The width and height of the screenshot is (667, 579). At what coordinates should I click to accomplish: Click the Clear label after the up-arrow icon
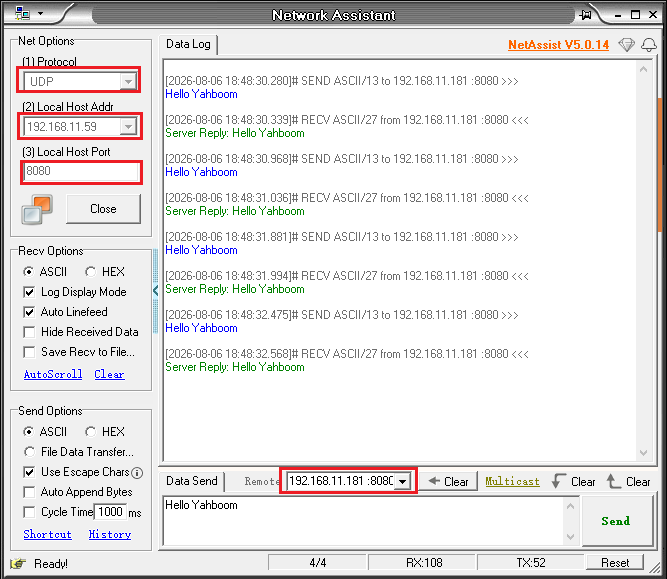coord(638,482)
